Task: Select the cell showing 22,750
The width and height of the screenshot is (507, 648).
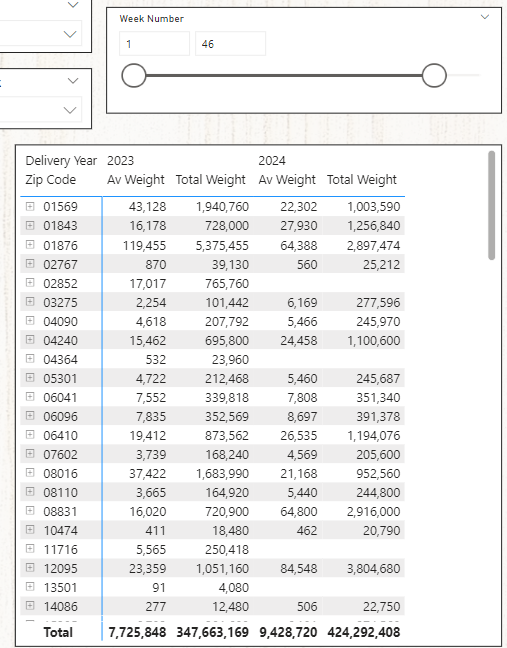Action: [x=382, y=607]
